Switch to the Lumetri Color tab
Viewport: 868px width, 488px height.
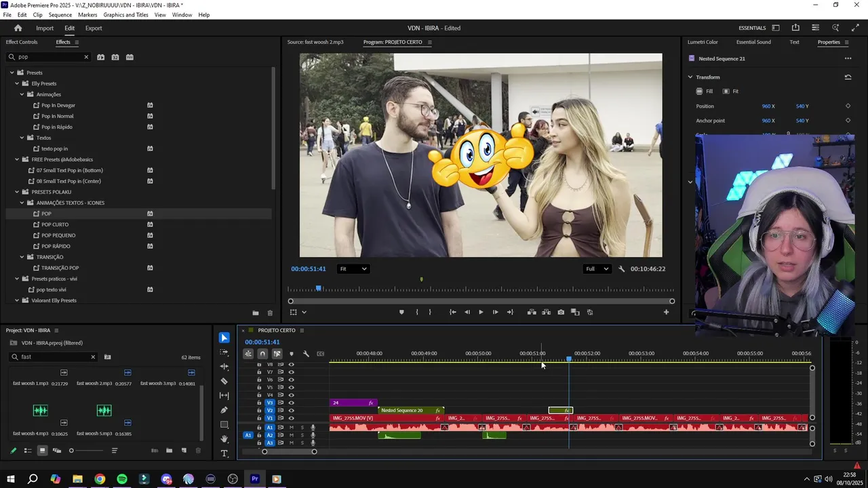click(x=702, y=42)
